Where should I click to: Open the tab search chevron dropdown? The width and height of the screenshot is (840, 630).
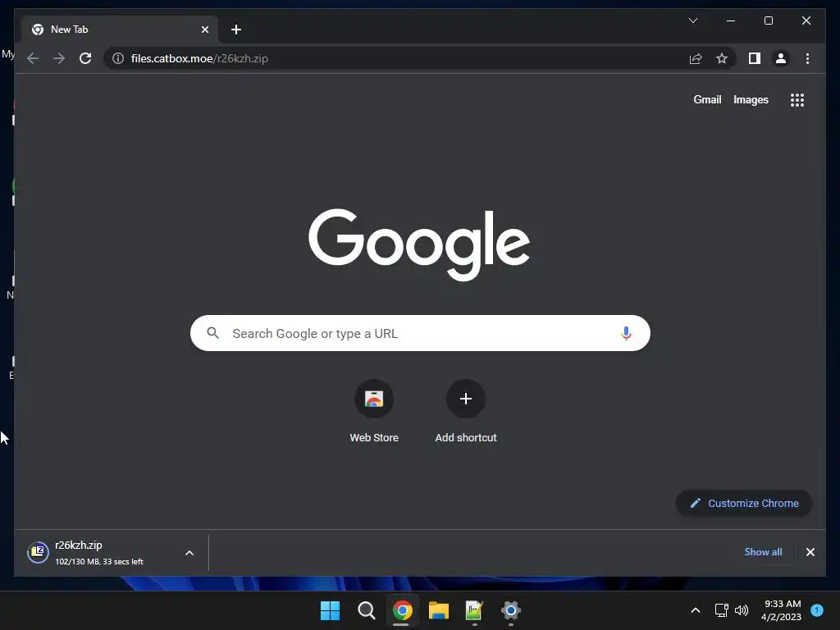click(x=692, y=21)
